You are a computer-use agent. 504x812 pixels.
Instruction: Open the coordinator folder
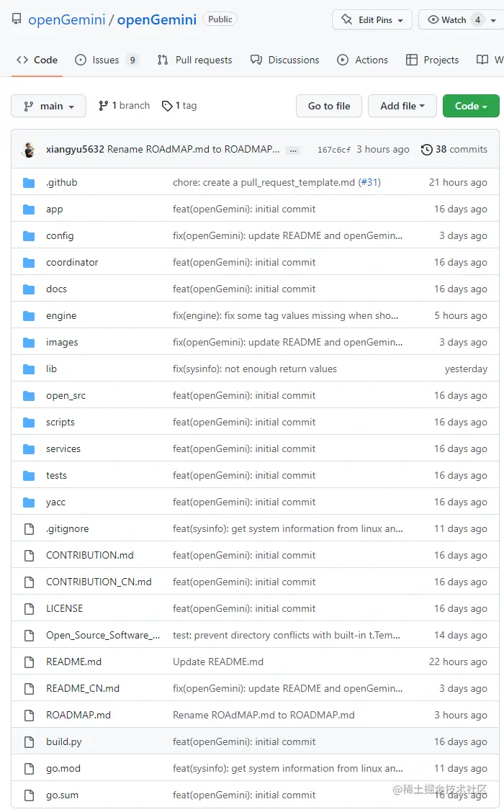click(x=72, y=263)
